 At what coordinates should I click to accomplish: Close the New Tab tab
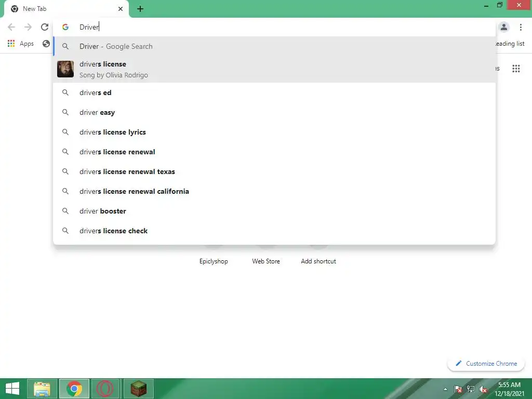(x=121, y=9)
